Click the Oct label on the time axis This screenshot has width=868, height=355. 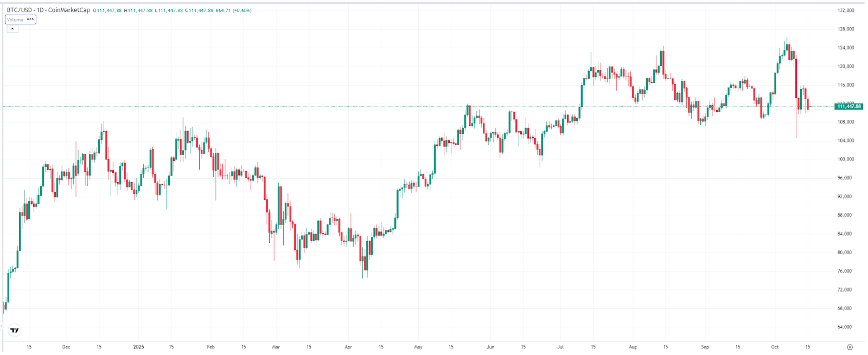[x=775, y=347]
